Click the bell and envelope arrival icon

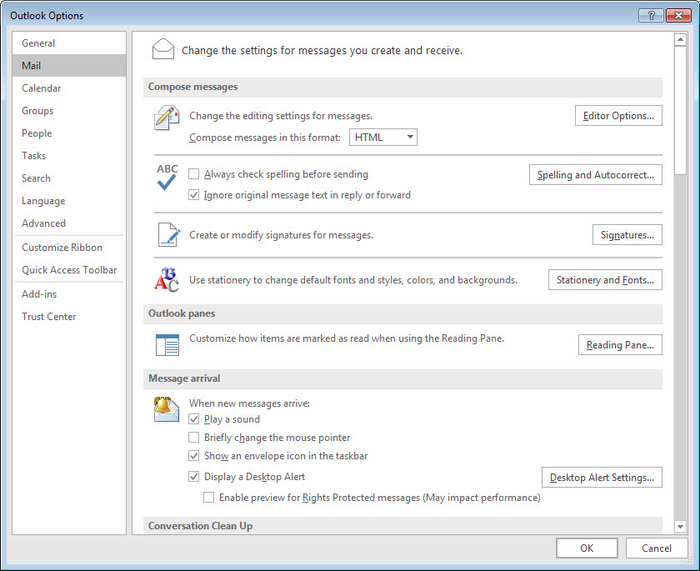[167, 409]
